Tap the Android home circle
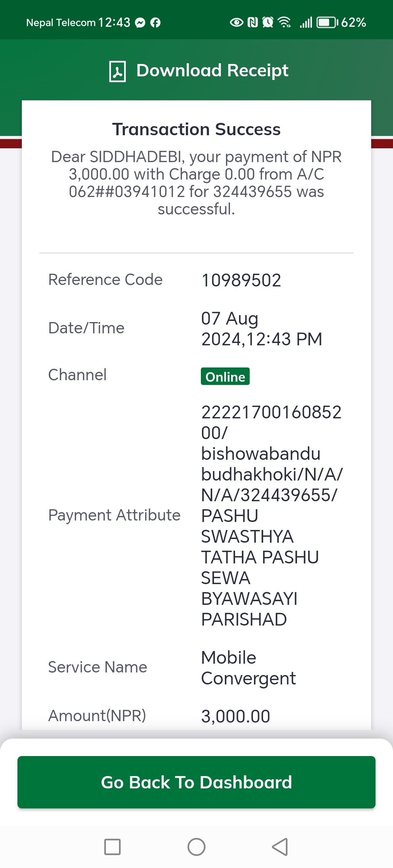This screenshot has height=868, width=393. point(196,847)
